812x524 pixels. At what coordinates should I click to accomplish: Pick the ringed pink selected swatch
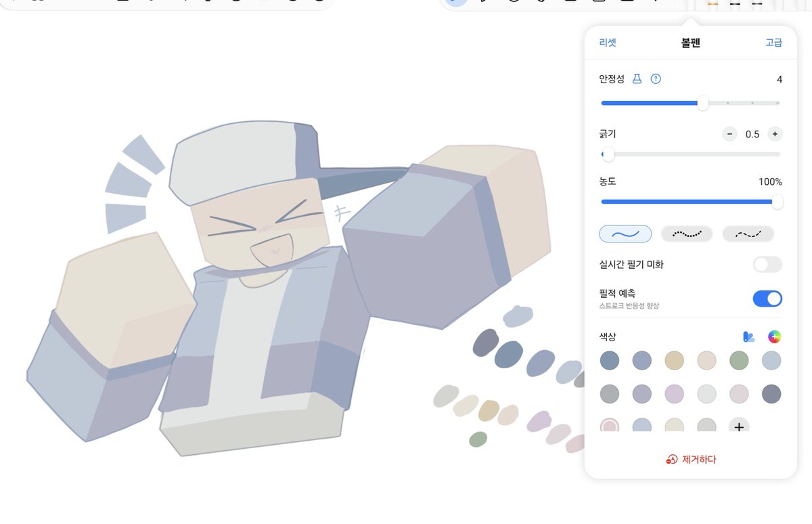tap(610, 425)
